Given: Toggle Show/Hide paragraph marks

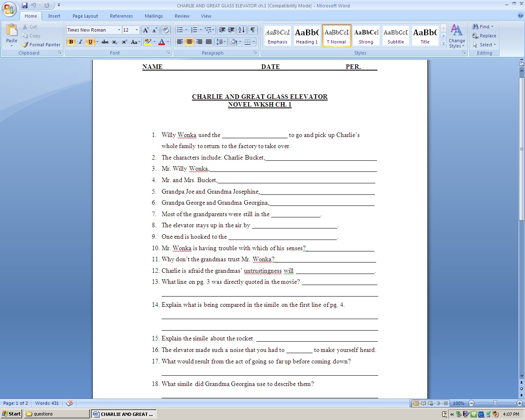Looking at the screenshot, I should [253, 30].
